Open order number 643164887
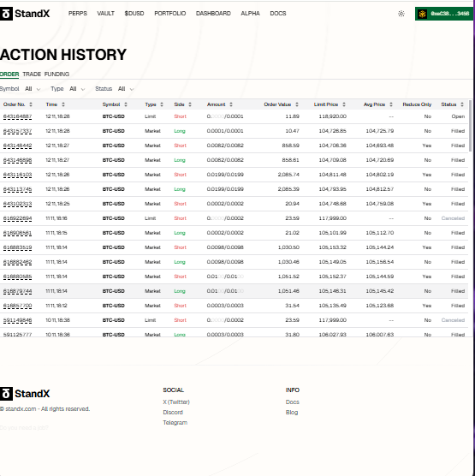Image resolution: width=475 pixels, height=476 pixels. (x=18, y=116)
